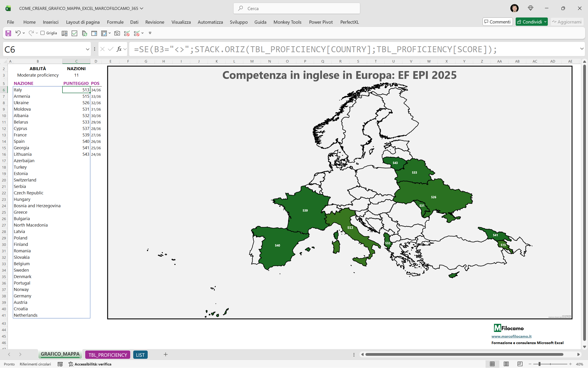
Task: Click the premium diamond icon in title bar
Action: [530, 8]
